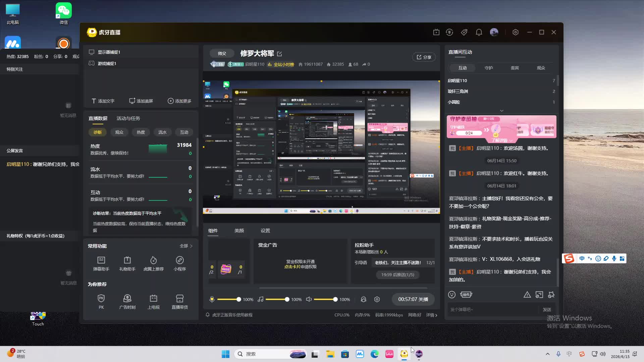Switch to the 设置 tab under preview

coord(265,231)
